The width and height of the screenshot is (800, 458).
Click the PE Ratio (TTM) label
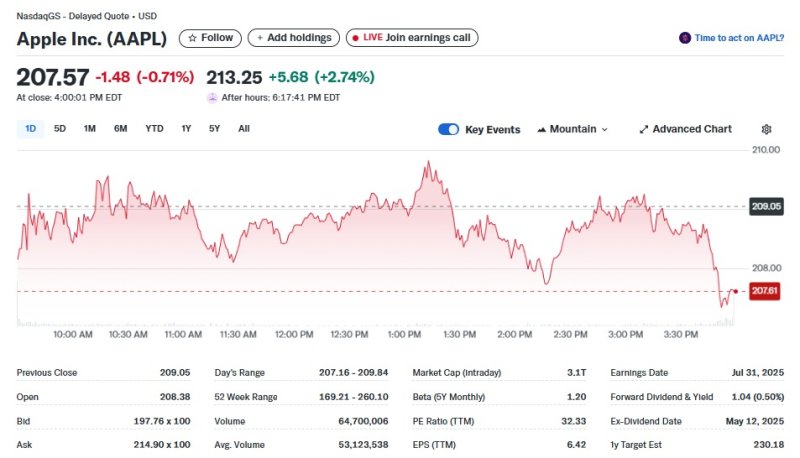point(443,421)
